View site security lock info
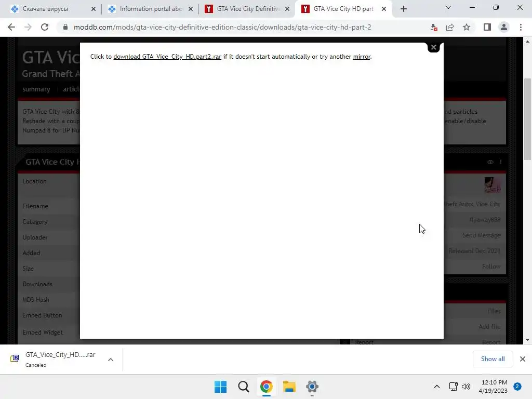This screenshot has height=399, width=532. coord(65,27)
